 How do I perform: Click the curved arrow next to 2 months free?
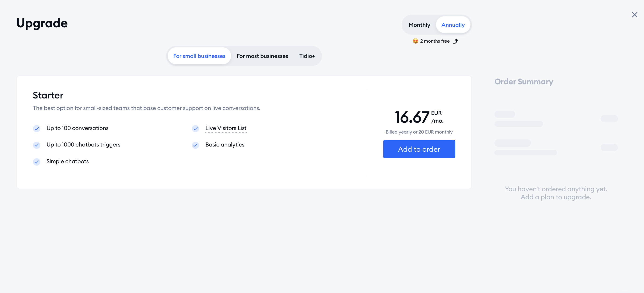(456, 41)
